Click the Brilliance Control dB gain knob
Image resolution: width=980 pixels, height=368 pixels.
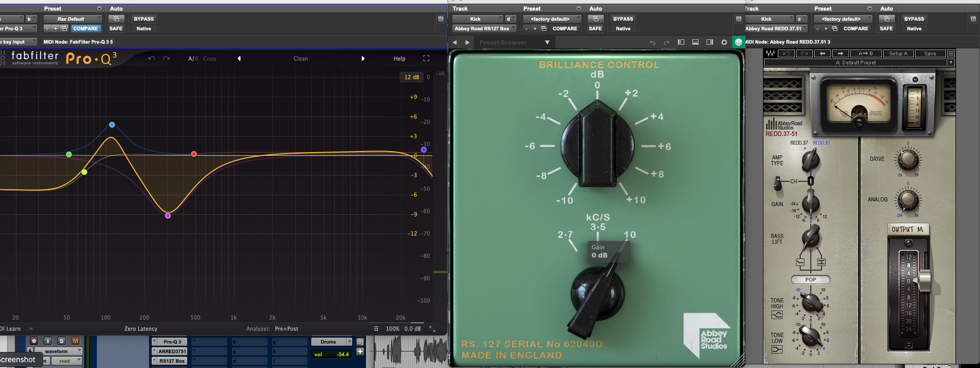[x=597, y=145]
